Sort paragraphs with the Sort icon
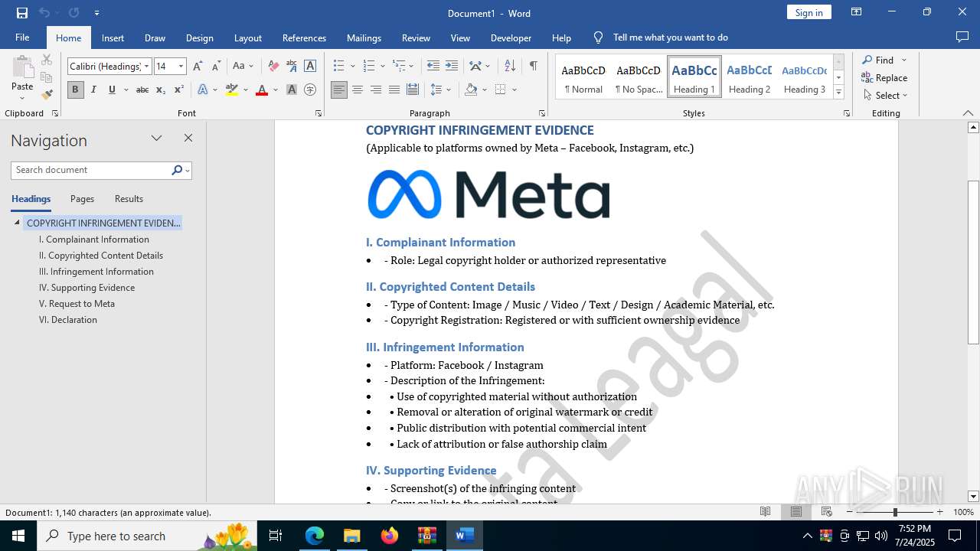Viewport: 980px width, 551px height. (x=510, y=67)
